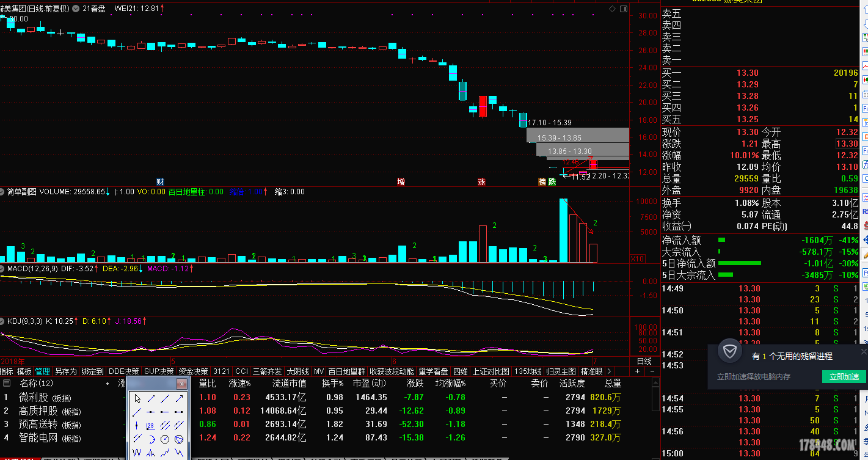This screenshot has width=868, height=460.
Task: Sort list by 总量 column header
Action: (x=613, y=384)
